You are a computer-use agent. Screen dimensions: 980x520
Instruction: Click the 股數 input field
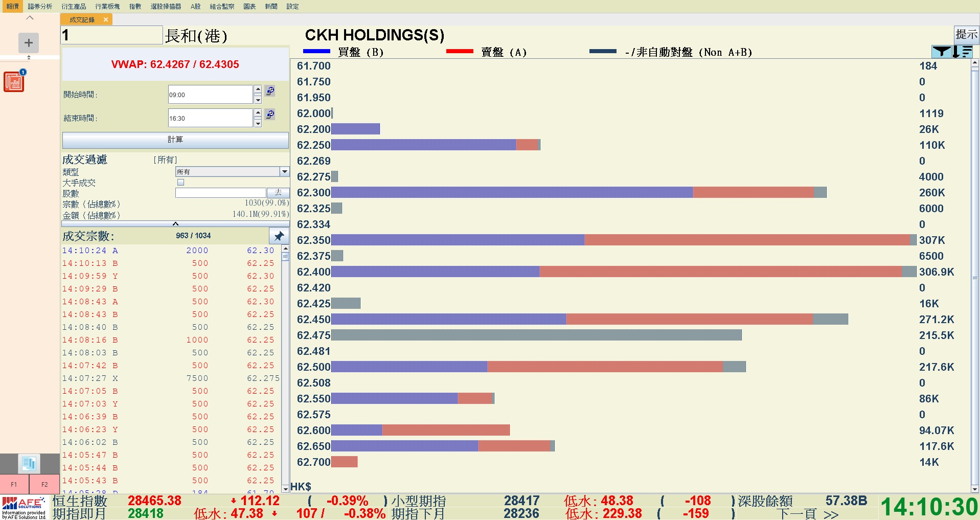coord(220,193)
